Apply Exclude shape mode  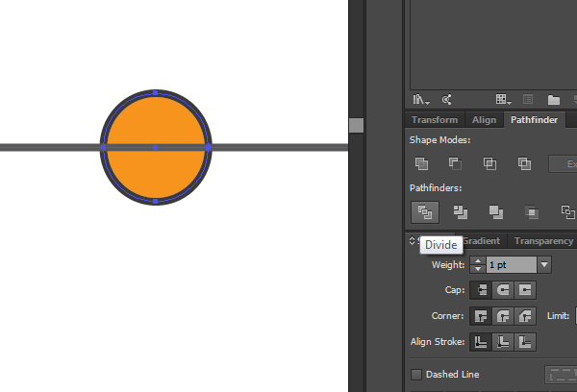click(524, 163)
